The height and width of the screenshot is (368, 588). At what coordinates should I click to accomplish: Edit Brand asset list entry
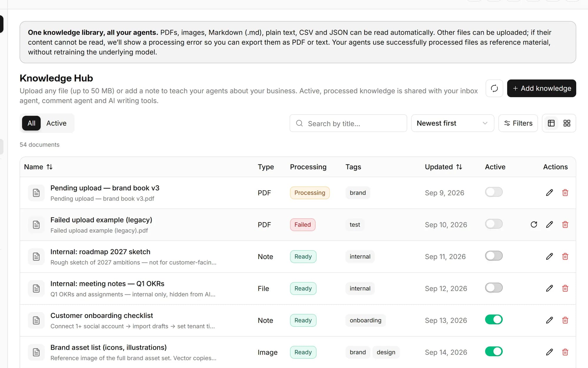coord(549,352)
